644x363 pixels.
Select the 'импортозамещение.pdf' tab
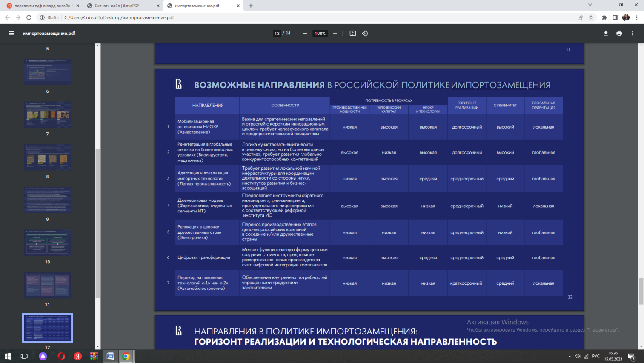click(x=203, y=6)
